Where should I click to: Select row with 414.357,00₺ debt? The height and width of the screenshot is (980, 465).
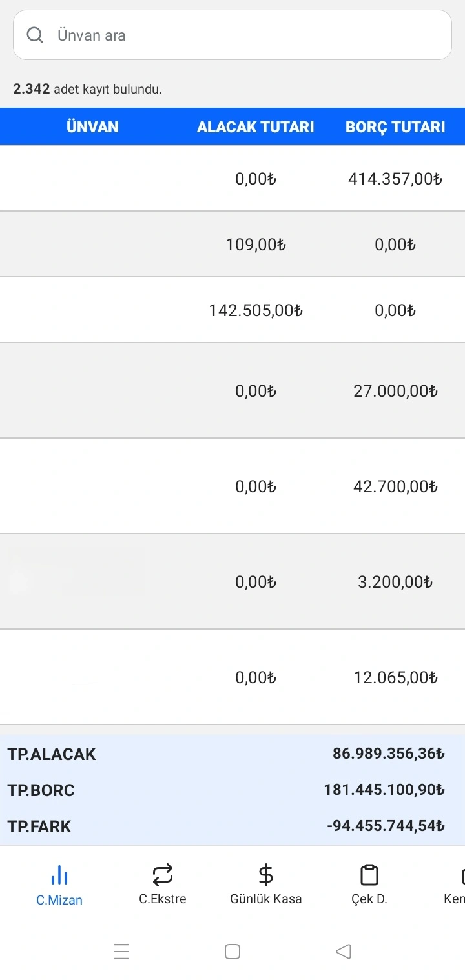pos(232,179)
